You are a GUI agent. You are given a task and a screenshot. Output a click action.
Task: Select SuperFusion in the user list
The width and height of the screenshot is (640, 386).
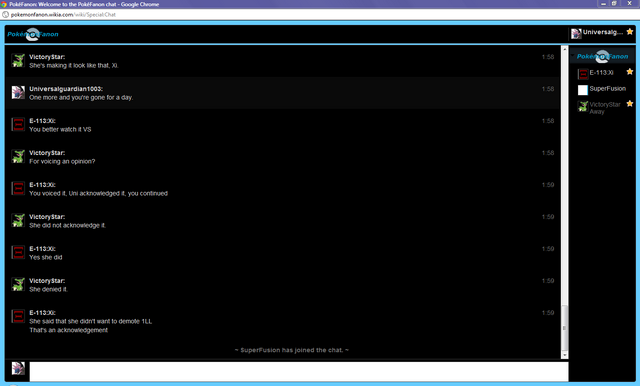[603, 89]
